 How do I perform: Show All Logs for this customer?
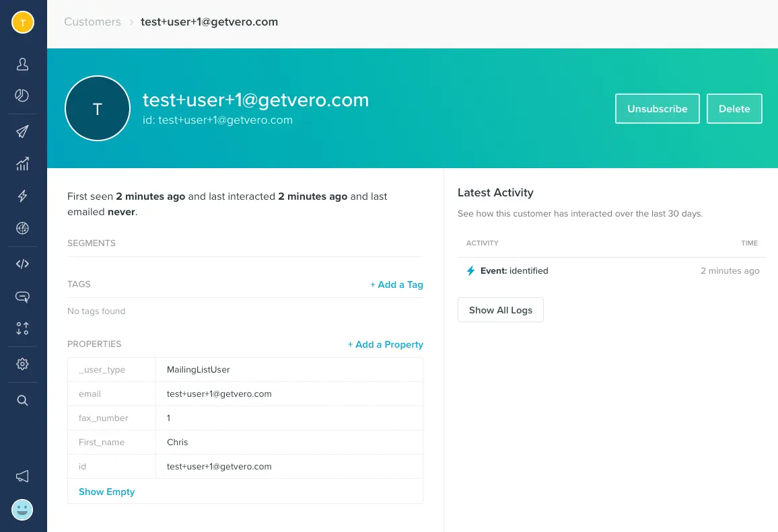click(500, 310)
